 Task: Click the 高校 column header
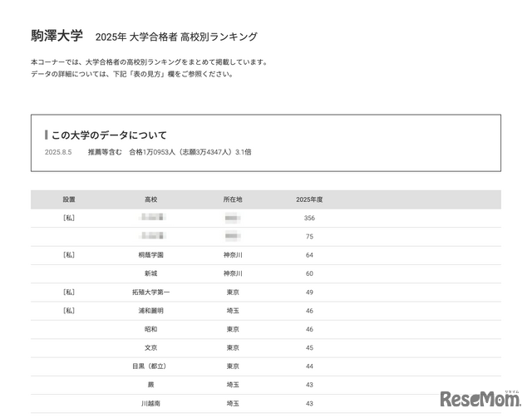(x=151, y=199)
